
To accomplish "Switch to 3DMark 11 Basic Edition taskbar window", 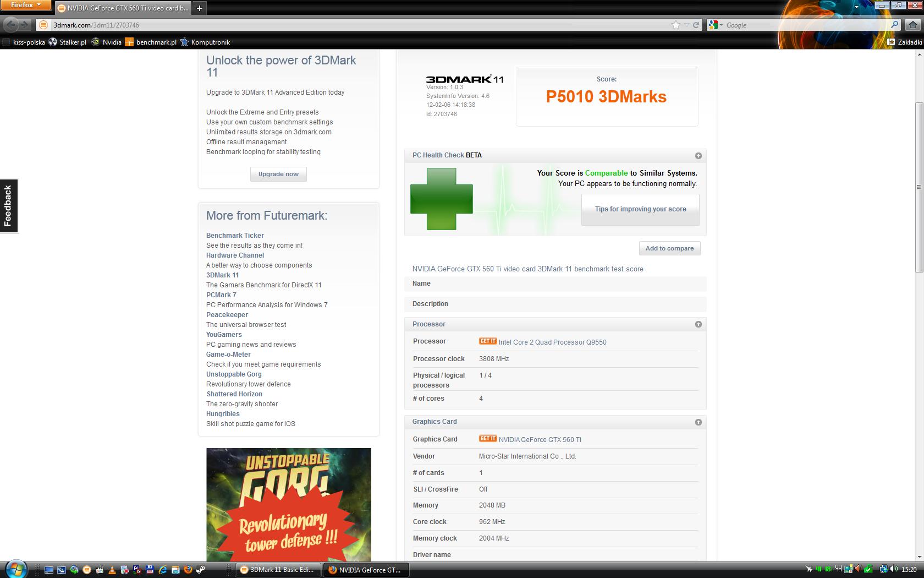I will point(278,570).
